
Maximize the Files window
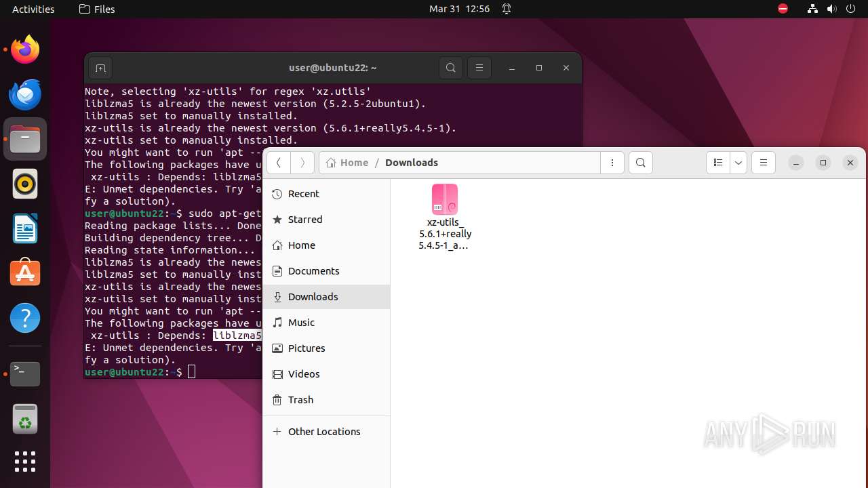(x=823, y=163)
